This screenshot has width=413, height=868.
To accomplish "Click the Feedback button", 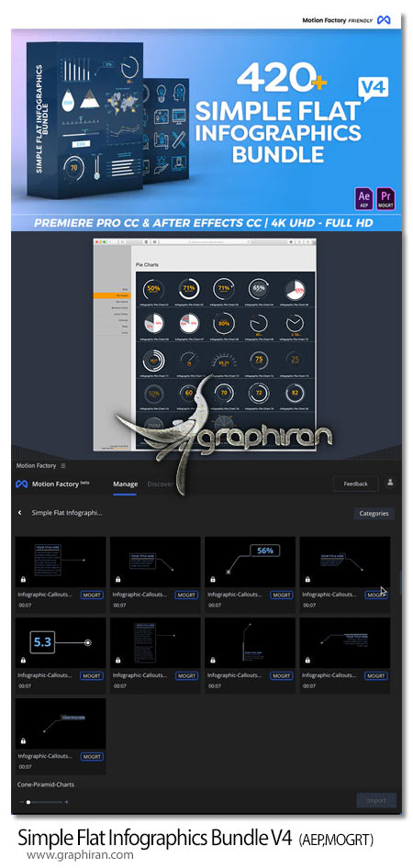I will click(355, 484).
